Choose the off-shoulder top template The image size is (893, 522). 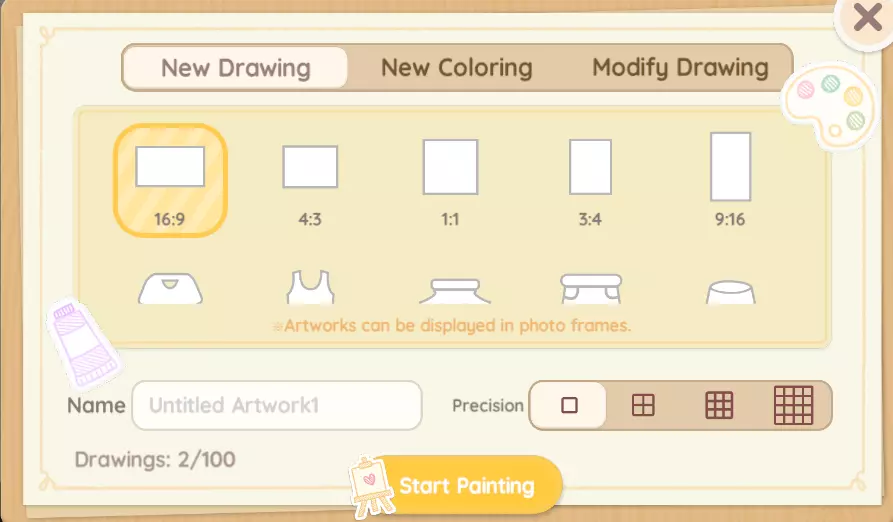pos(454,291)
